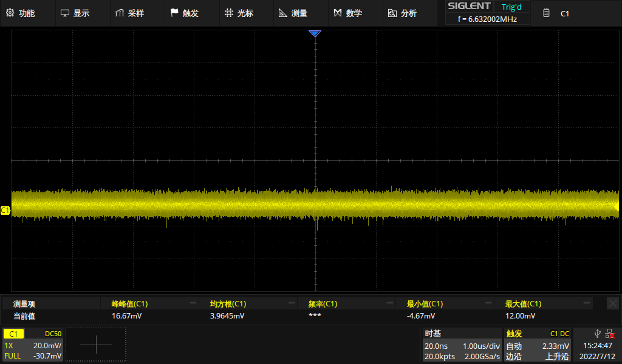Remove the 峰峰值(C1) measurement column

coord(193,303)
